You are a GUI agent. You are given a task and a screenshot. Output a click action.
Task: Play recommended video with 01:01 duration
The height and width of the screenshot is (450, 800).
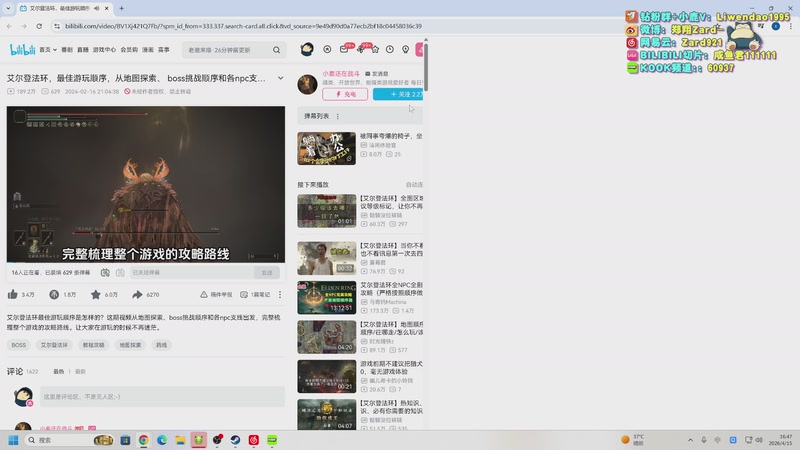pyautogui.click(x=327, y=211)
